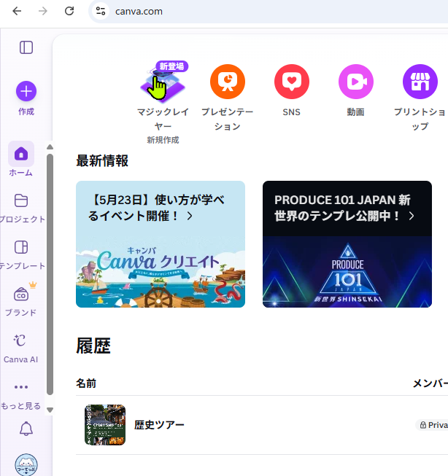Click the sidebar vertical scrollbar thumb

pyautogui.click(x=50, y=274)
